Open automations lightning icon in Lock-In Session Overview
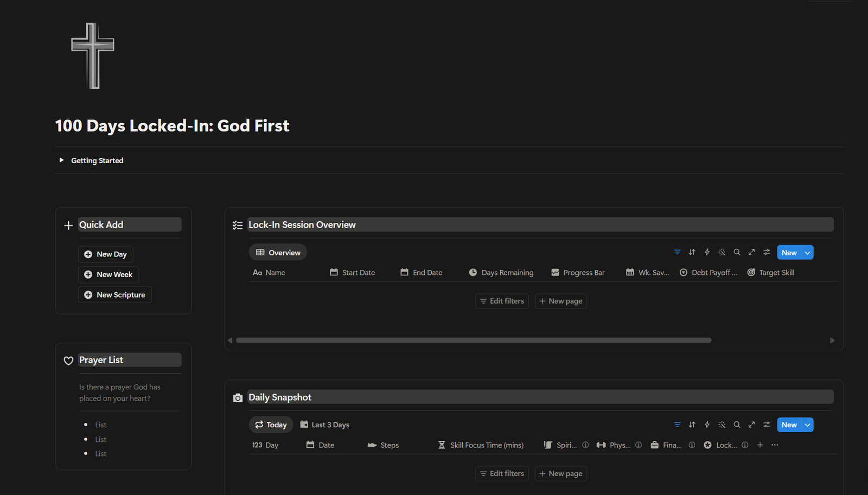Image resolution: width=868 pixels, height=495 pixels. pos(707,252)
